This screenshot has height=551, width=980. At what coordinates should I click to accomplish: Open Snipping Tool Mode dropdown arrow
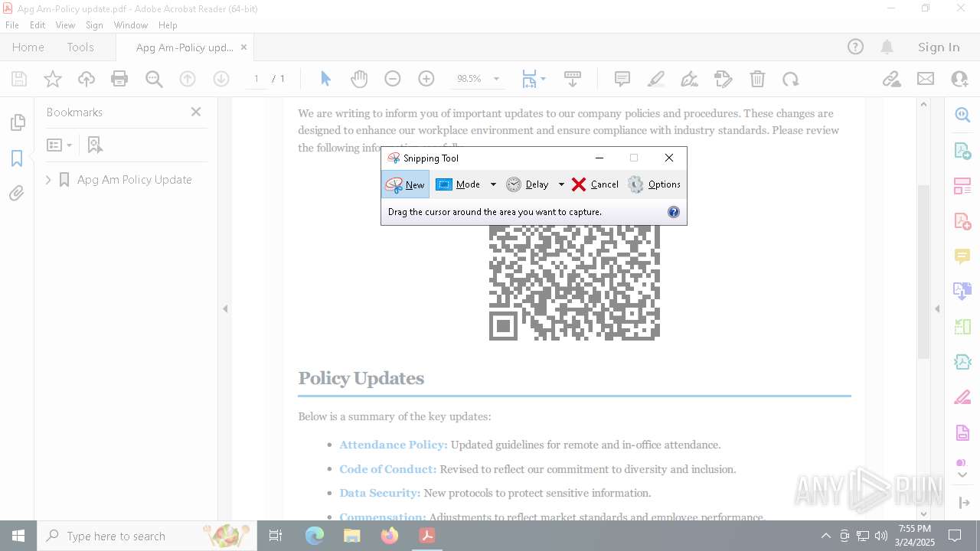click(x=493, y=184)
